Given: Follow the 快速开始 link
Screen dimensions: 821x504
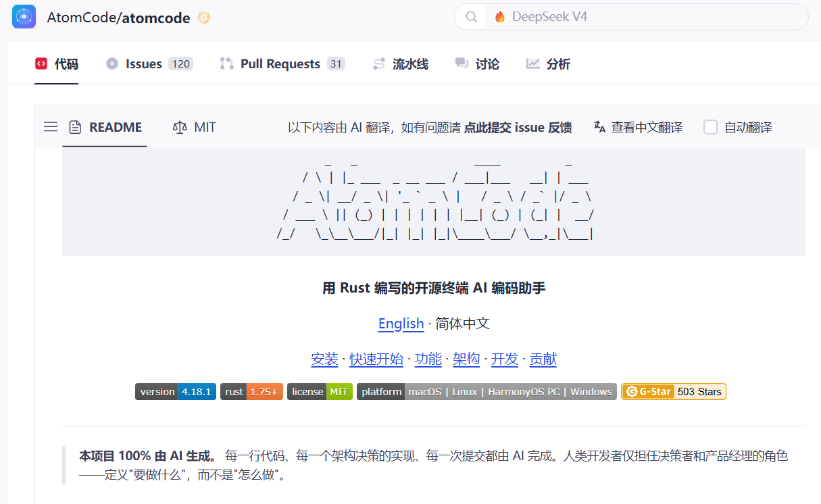Looking at the screenshot, I should click(x=376, y=359).
